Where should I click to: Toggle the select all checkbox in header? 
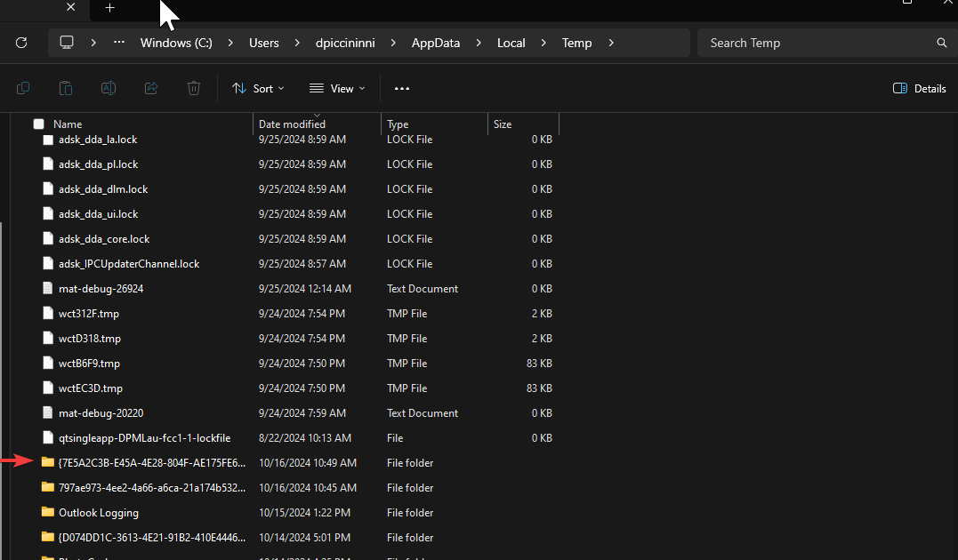tap(38, 124)
